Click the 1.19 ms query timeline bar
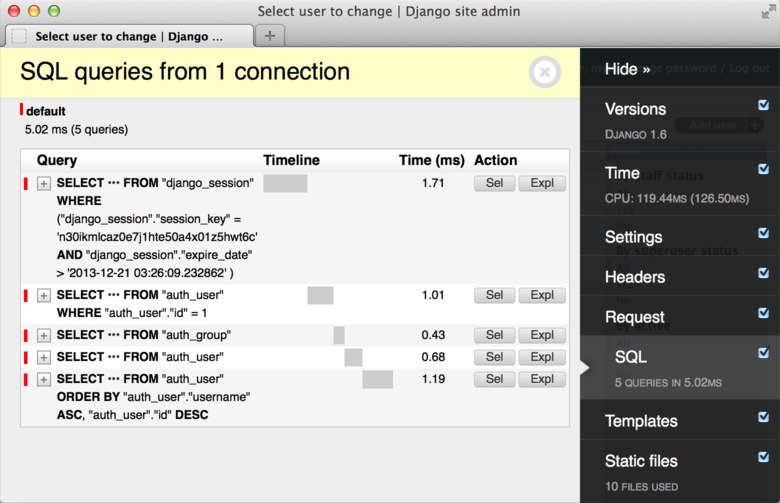The image size is (780, 503). 378,379
